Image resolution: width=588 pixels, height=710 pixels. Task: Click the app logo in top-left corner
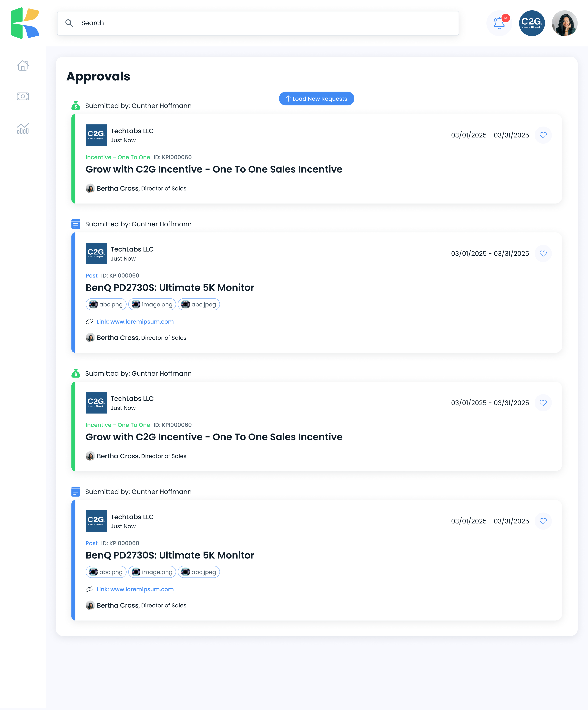pyautogui.click(x=25, y=23)
